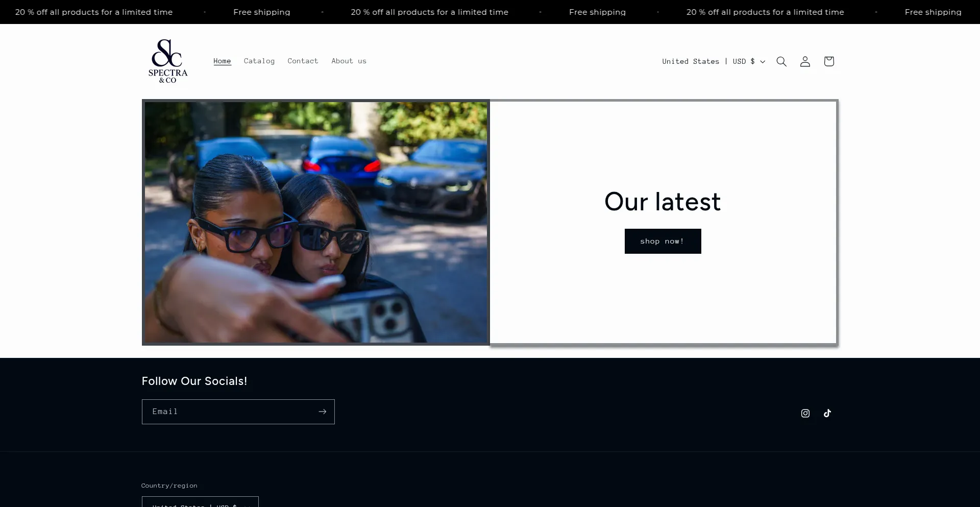Open the account login icon
Image resolution: width=980 pixels, height=507 pixels.
tap(805, 61)
